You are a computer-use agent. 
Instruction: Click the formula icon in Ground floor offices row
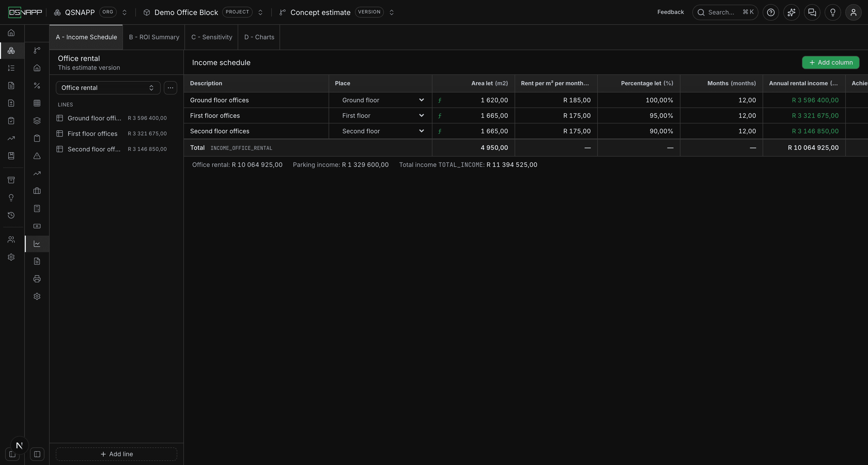click(440, 100)
